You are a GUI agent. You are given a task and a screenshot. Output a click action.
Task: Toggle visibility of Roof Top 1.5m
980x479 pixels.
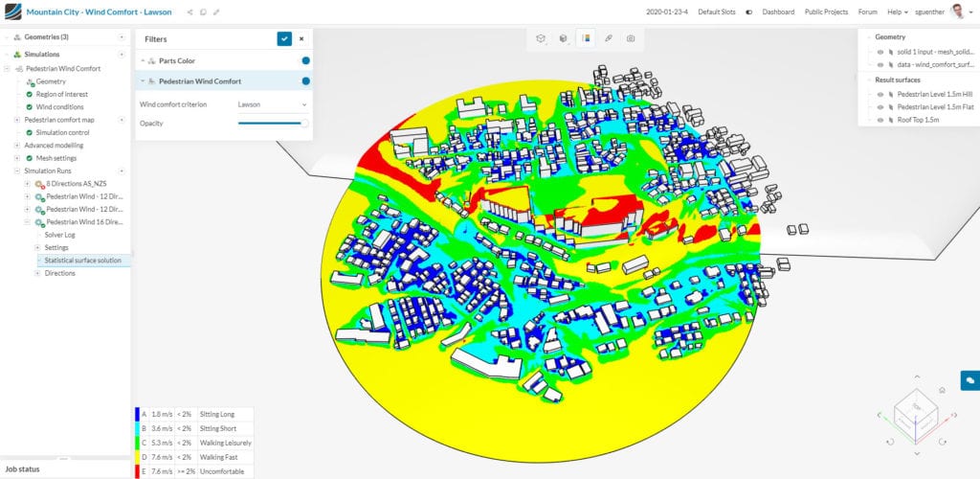pos(880,120)
